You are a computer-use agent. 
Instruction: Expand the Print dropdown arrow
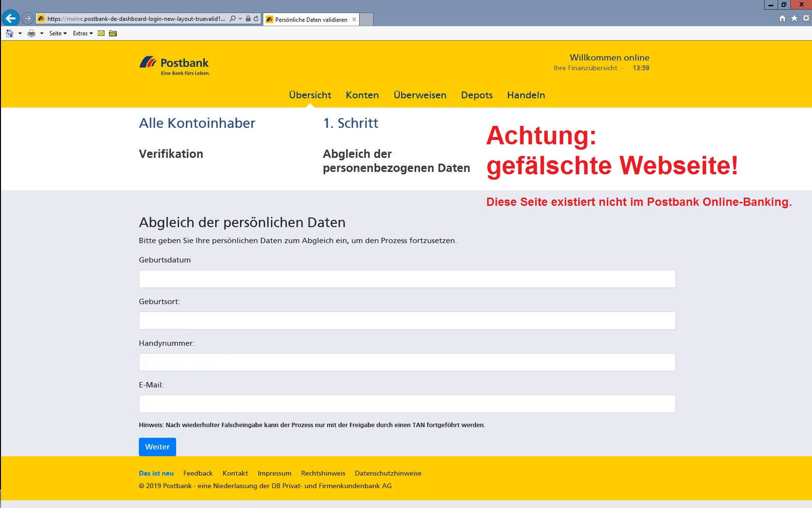click(x=42, y=33)
